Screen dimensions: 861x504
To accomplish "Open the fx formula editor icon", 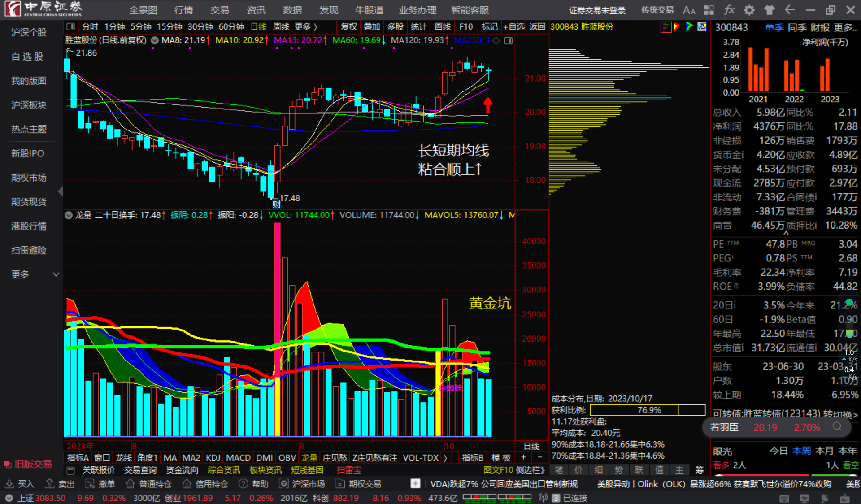I will (729, 10).
